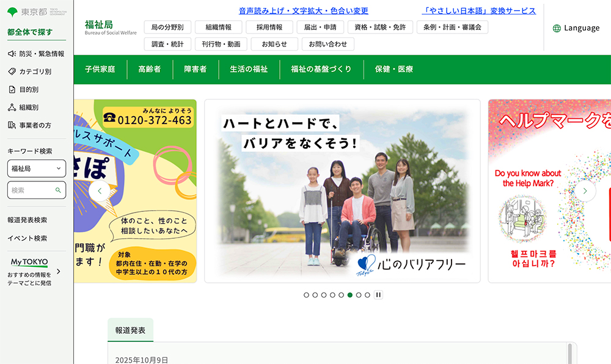Viewport: 611px width, 364px height.
Task: Pause the carousel slideshow
Action: pos(378,295)
